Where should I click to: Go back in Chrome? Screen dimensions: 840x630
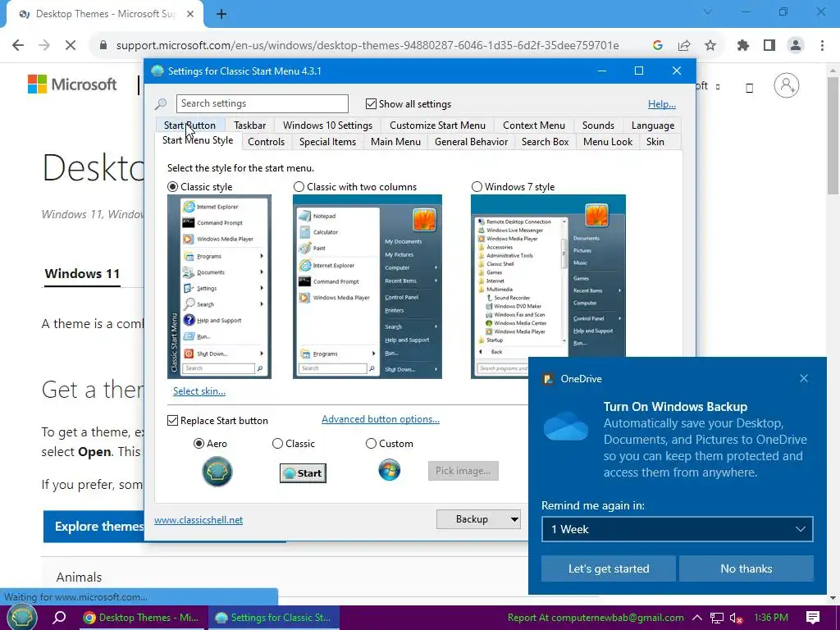tap(18, 46)
